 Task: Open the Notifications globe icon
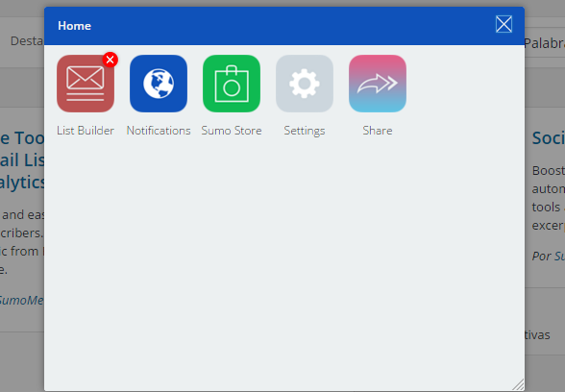(x=159, y=84)
